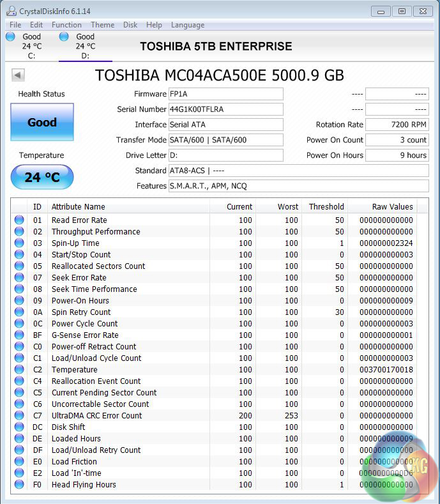The height and width of the screenshot is (504, 440).
Task: Click status icon for Uncorrectable Sector Count
Action: [x=19, y=404]
